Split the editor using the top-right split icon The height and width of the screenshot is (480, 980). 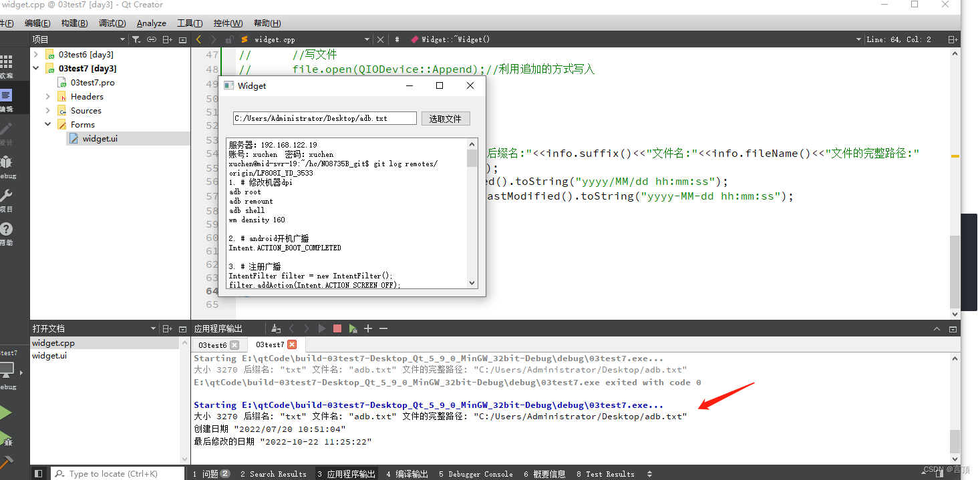pyautogui.click(x=952, y=39)
